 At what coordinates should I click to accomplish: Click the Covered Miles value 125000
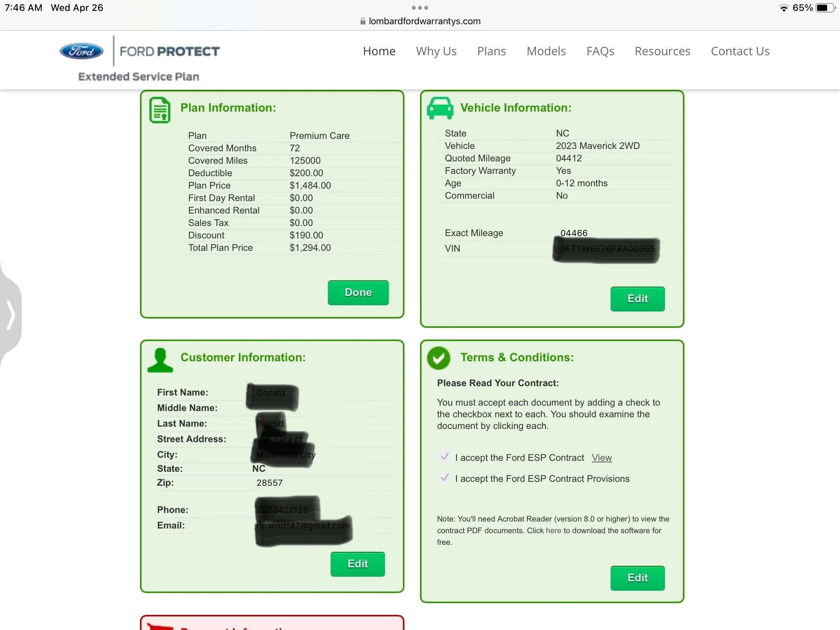point(305,161)
